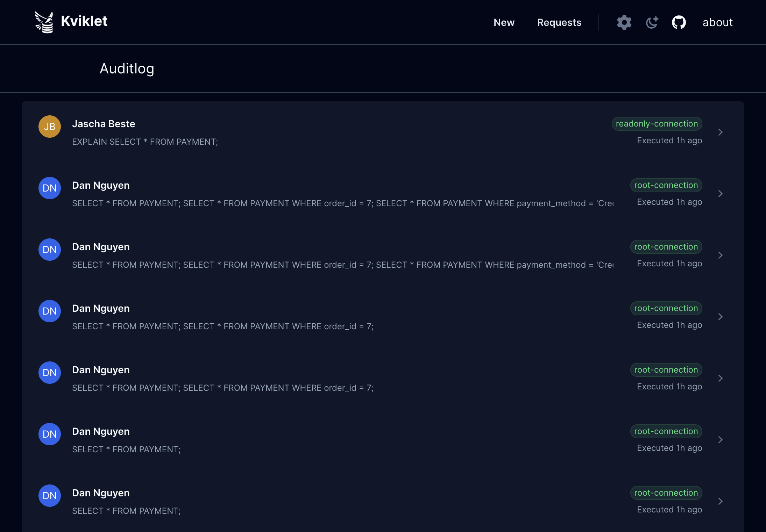The width and height of the screenshot is (766, 532).
Task: Click the root-connection badge on the second entry
Action: tap(666, 185)
